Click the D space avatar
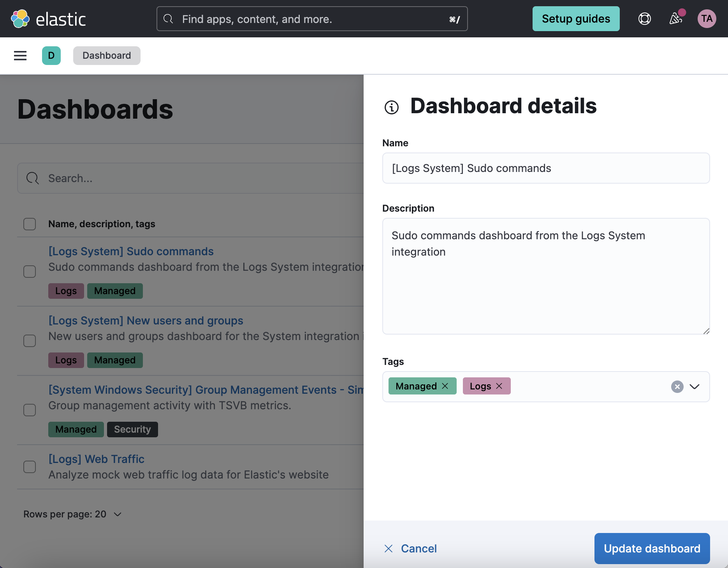Screen dimensions: 728x568 coord(51,56)
